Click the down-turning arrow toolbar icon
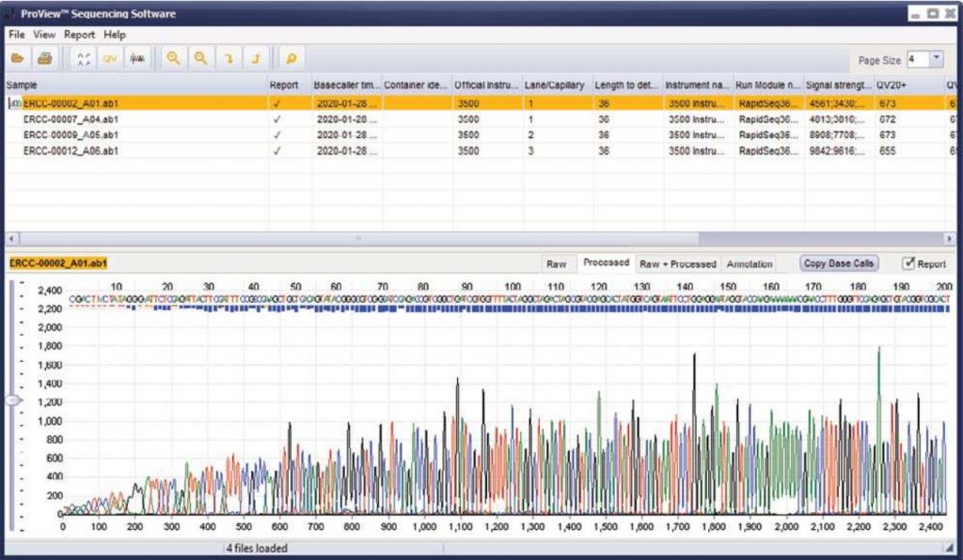The height and width of the screenshot is (560, 963). (229, 58)
